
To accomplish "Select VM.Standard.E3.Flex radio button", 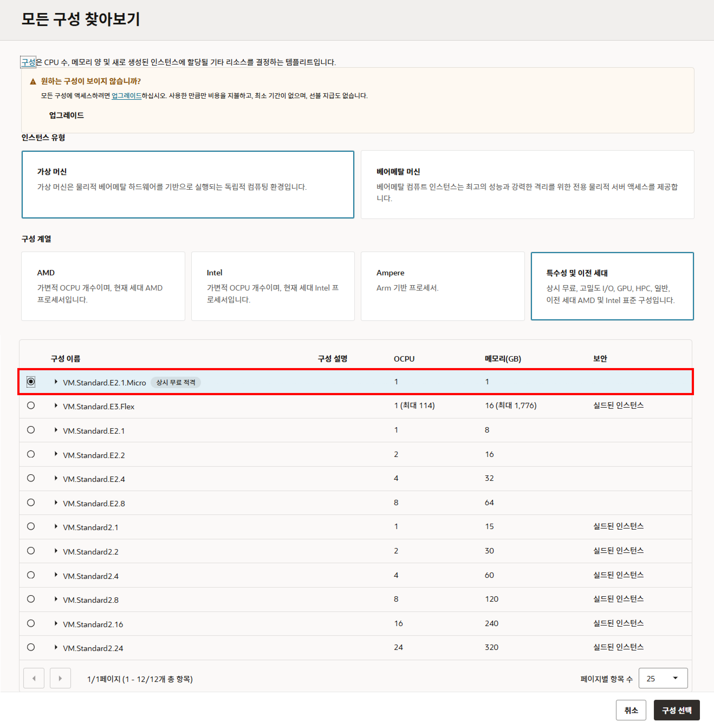I will coord(31,406).
